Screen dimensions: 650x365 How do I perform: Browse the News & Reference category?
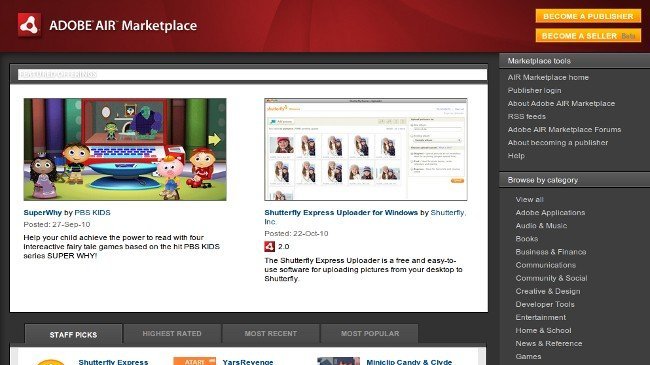[x=548, y=343]
